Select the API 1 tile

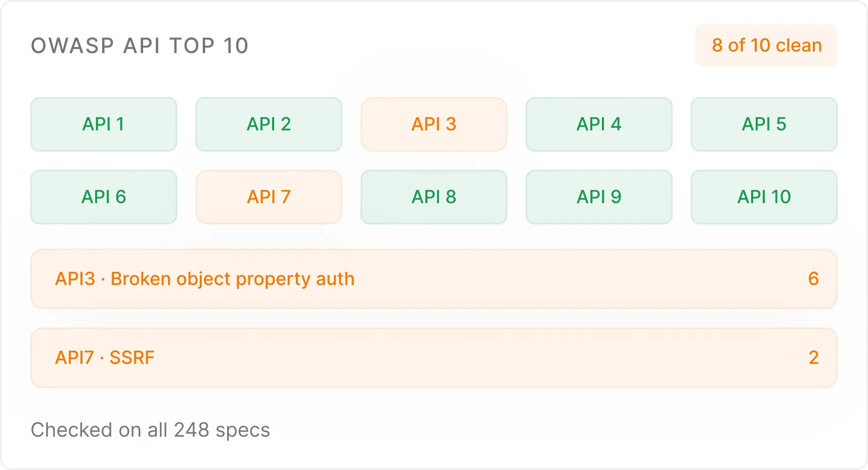click(x=104, y=124)
